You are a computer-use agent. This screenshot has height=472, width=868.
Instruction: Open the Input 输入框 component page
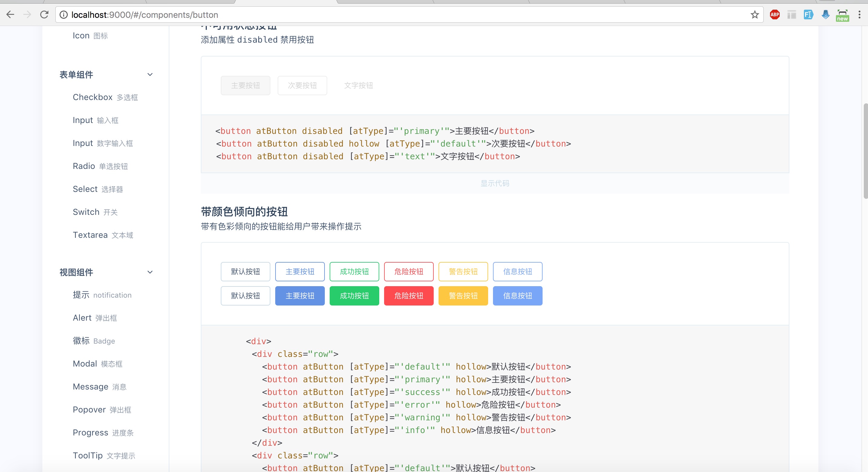pyautogui.click(x=95, y=120)
